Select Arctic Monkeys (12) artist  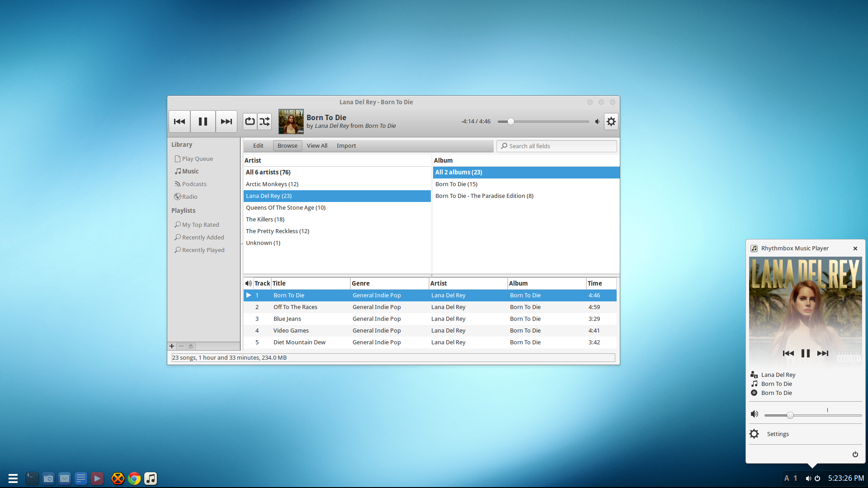[337, 184]
